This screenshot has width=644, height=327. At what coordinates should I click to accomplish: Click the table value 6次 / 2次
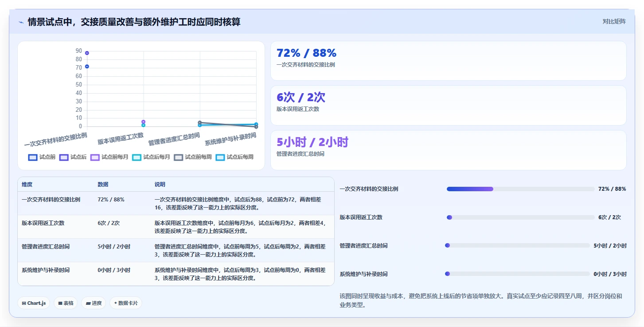tap(109, 223)
